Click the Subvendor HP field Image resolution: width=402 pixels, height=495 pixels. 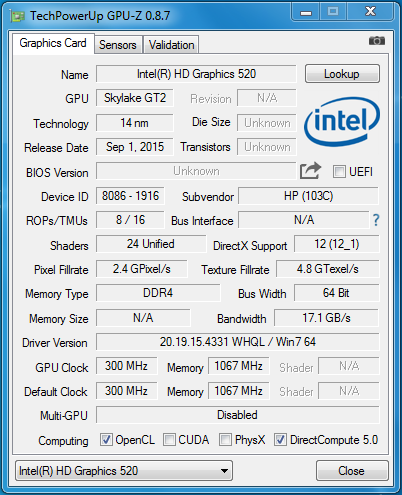309,196
